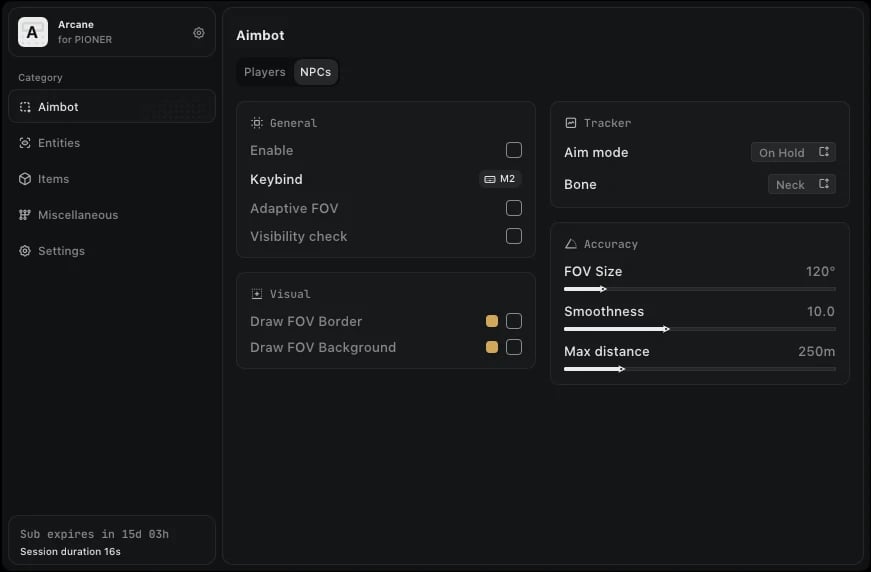
Task: Click the Smoothness slider handle
Action: tap(666, 329)
